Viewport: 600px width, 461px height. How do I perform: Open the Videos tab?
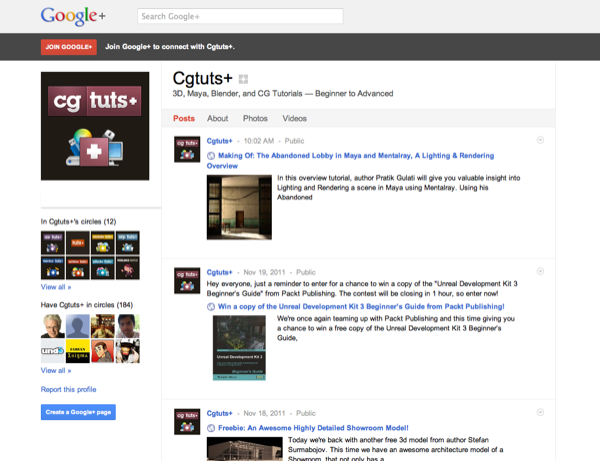pos(294,119)
